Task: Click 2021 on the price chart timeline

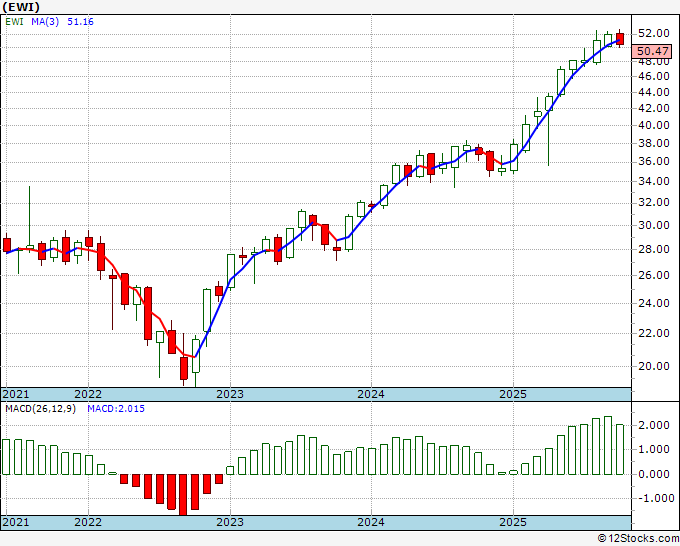Action: (16, 394)
